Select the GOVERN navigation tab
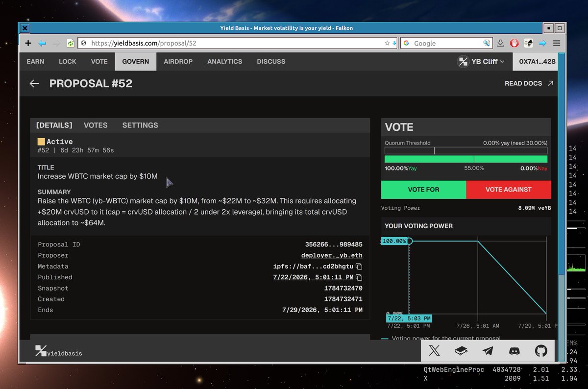588x389 pixels. click(136, 62)
